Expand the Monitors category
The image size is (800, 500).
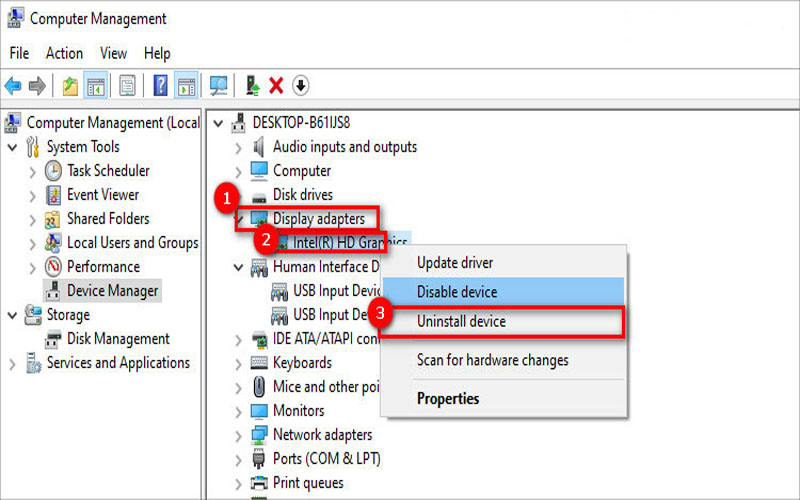[238, 412]
